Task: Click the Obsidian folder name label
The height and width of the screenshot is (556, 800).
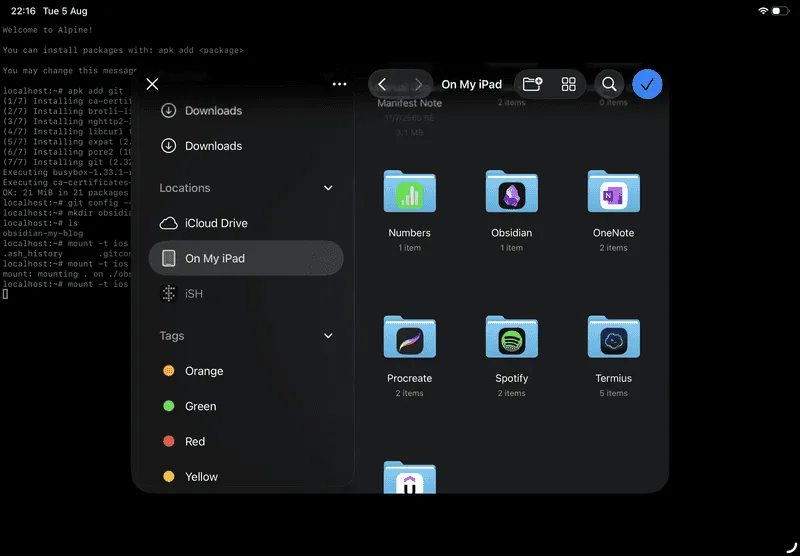Action: pos(512,233)
